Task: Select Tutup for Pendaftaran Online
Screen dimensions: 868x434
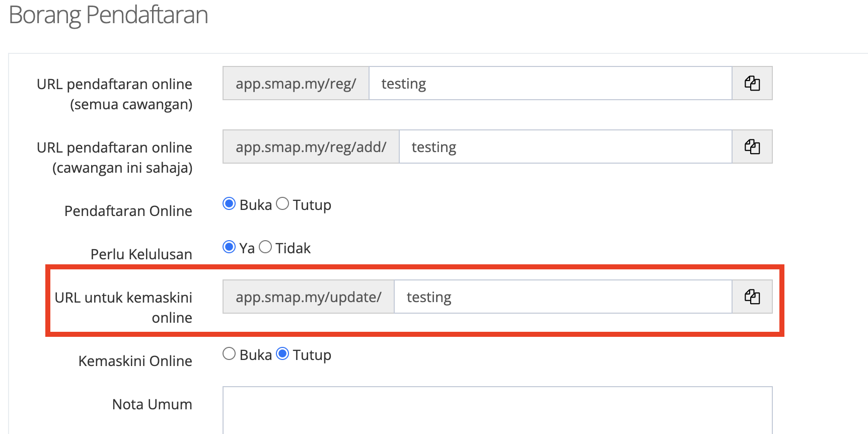Action: point(282,204)
